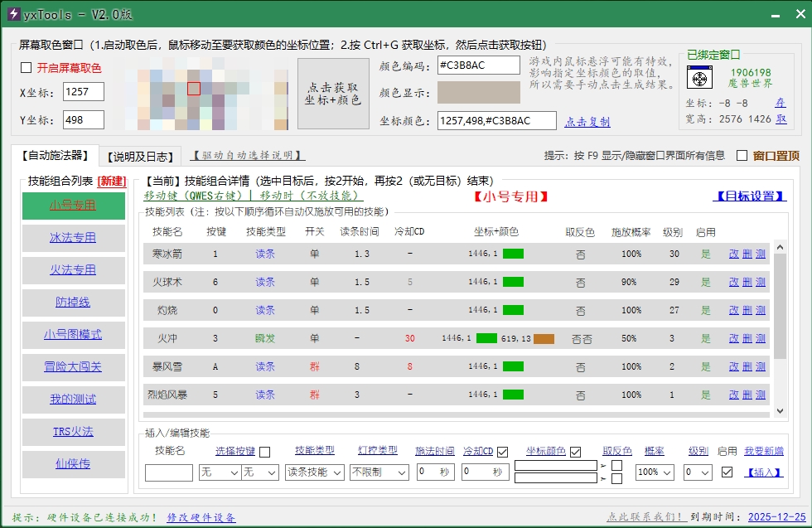Screen dimensions: 812x528
Task: Select the 自动施法器 tab
Action: coord(55,155)
